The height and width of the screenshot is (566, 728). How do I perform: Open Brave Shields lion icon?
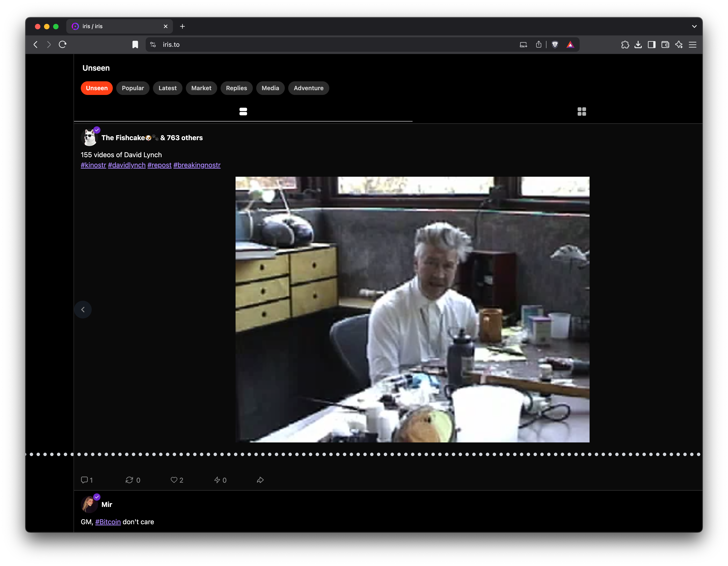point(555,44)
